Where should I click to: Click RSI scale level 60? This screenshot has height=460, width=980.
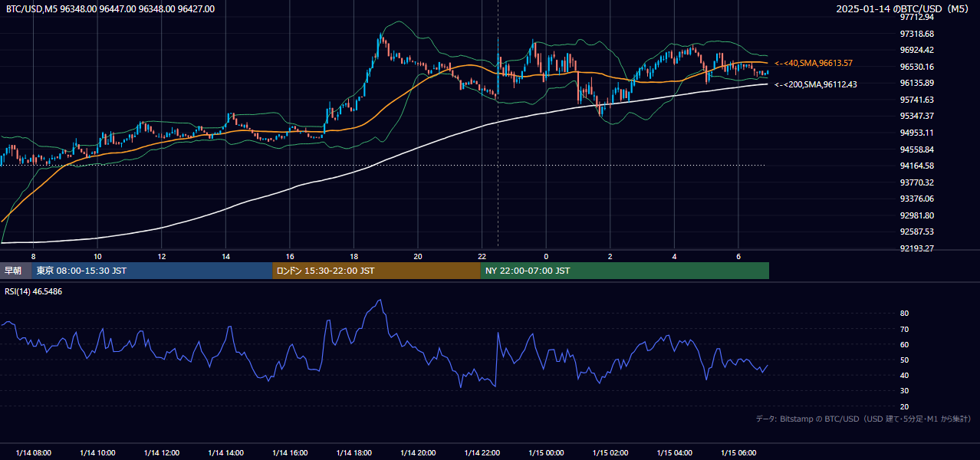point(905,344)
